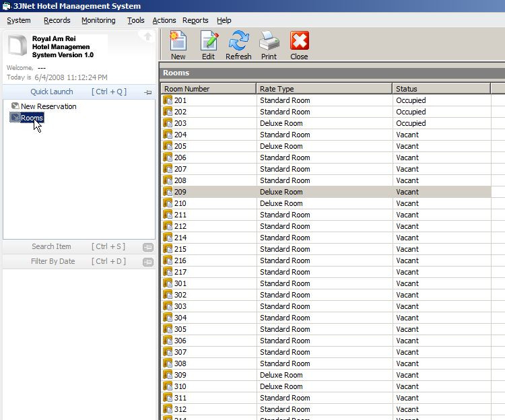Click the pin icon beside Quick Launch
Image resolution: width=505 pixels, height=420 pixels.
148,92
